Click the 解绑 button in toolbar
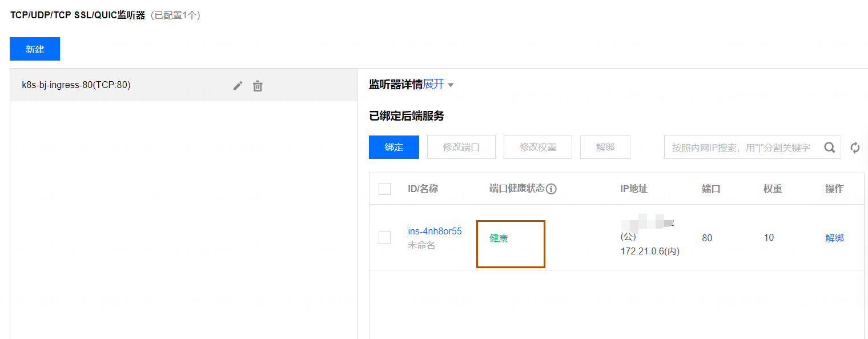The height and width of the screenshot is (339, 868). click(605, 147)
